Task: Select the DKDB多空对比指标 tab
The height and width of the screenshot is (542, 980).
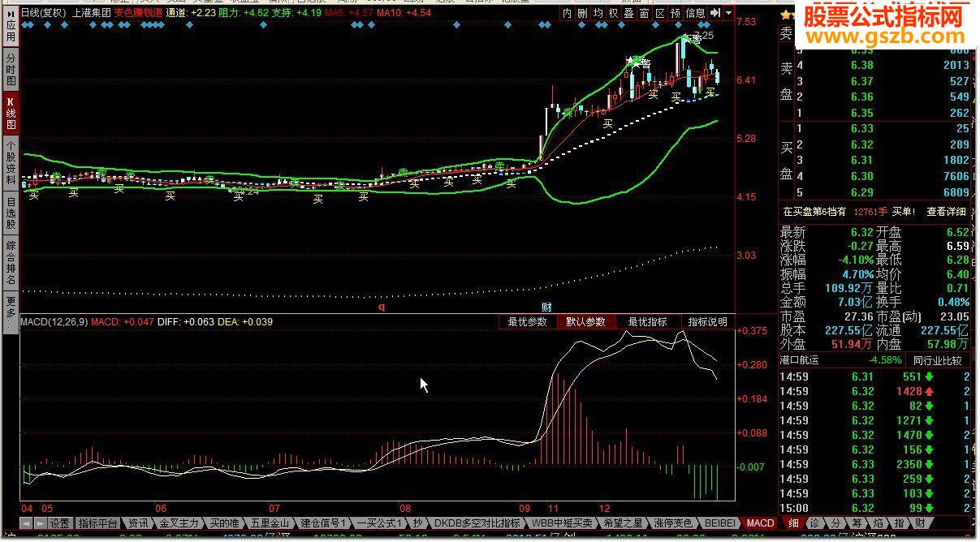Action: [x=477, y=523]
